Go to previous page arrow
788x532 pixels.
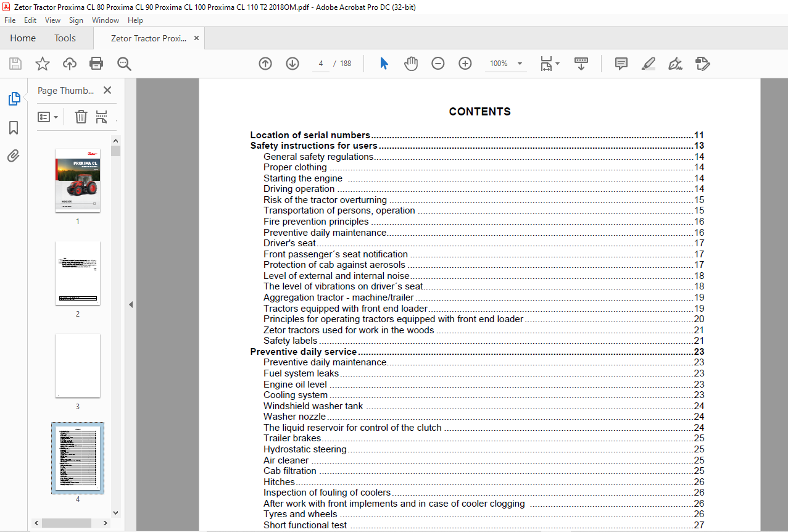coord(265,64)
